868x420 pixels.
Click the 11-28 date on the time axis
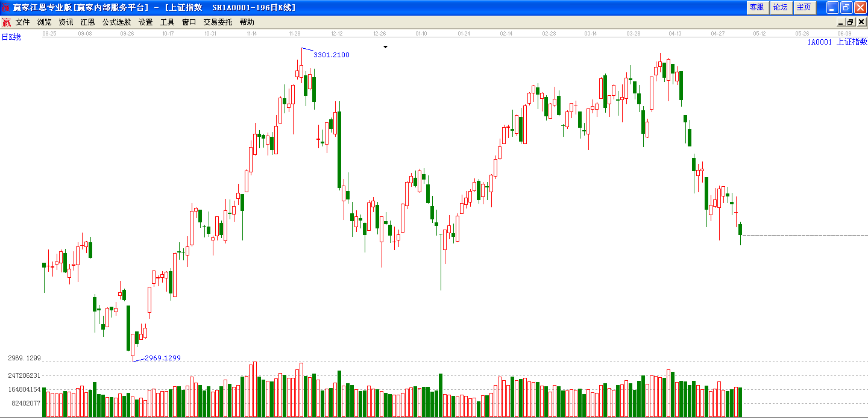pos(295,34)
